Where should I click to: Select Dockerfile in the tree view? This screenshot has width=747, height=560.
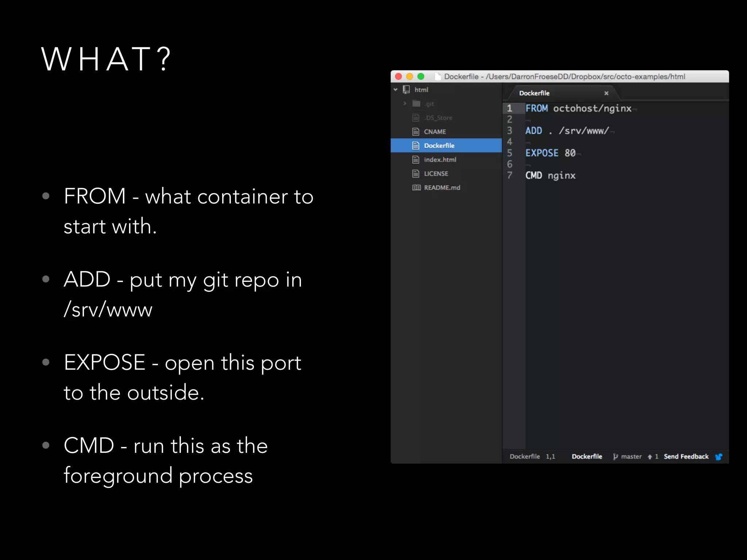click(446, 145)
